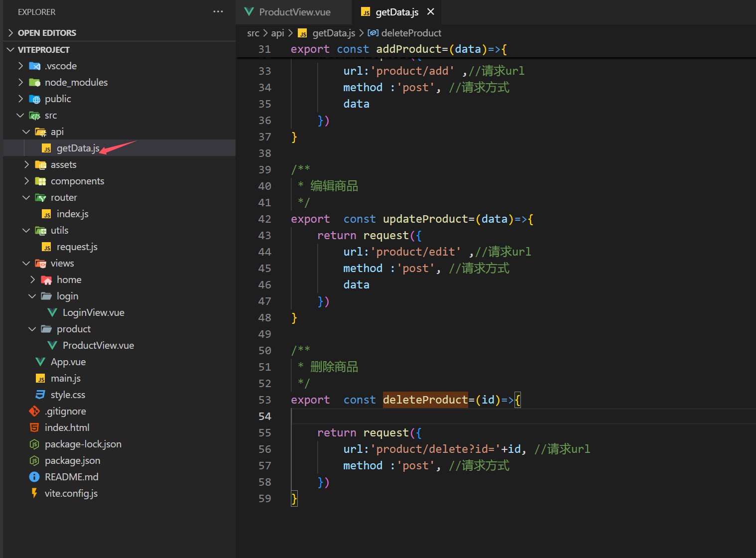This screenshot has height=558, width=756.
Task: Open Explorer more actions ellipsis menu
Action: point(218,11)
